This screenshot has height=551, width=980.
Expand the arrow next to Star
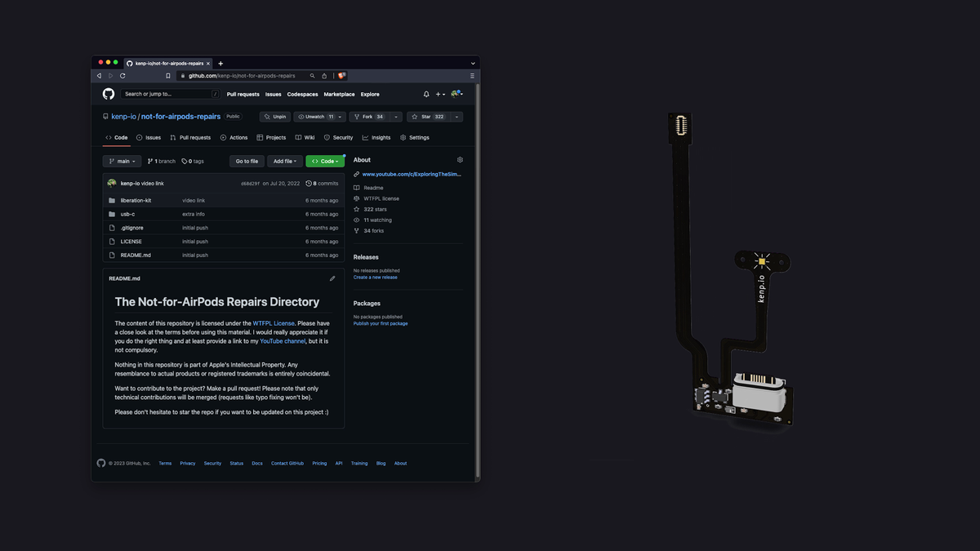457,117
